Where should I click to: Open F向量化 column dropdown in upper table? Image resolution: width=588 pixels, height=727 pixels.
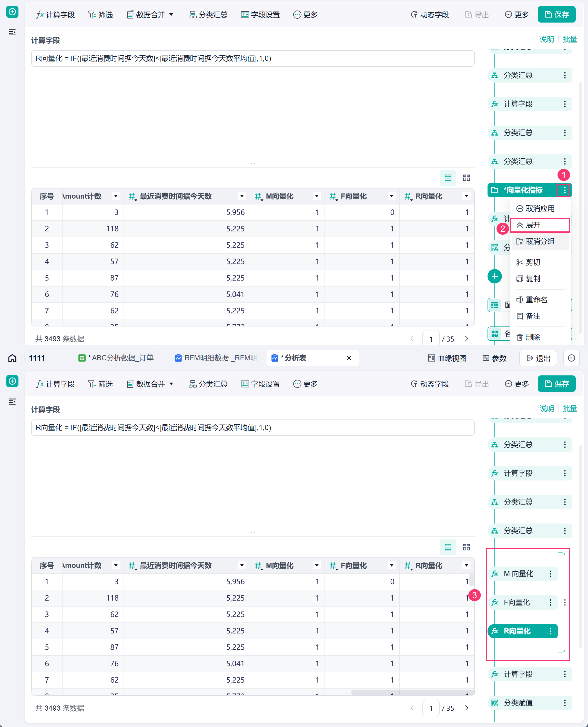point(392,196)
